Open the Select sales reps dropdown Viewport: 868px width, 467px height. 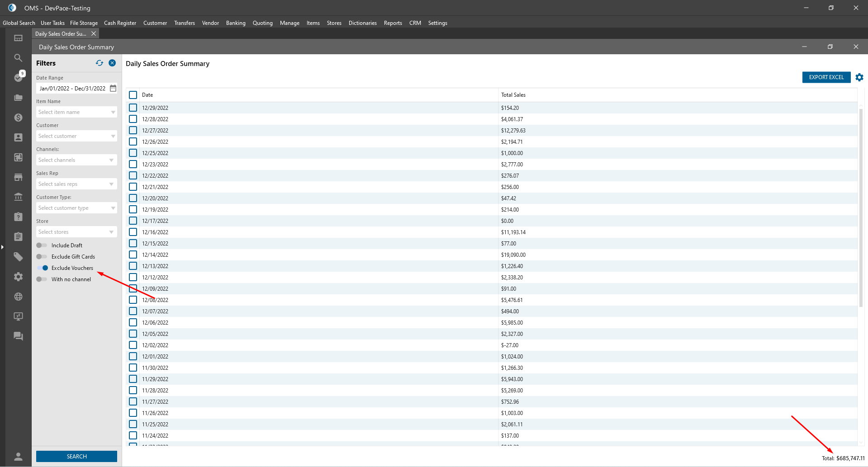coord(76,184)
